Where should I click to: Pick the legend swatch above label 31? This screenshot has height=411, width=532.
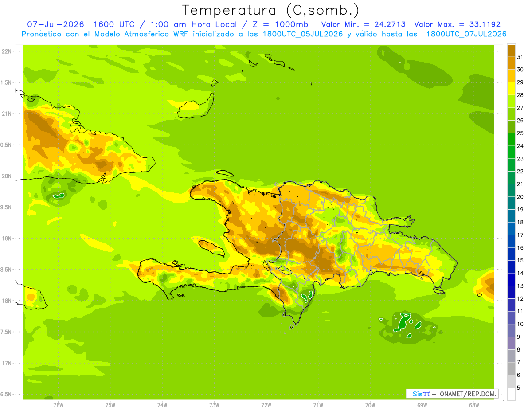(512, 51)
